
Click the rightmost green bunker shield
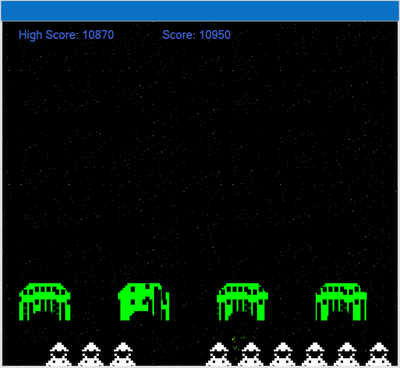[341, 302]
